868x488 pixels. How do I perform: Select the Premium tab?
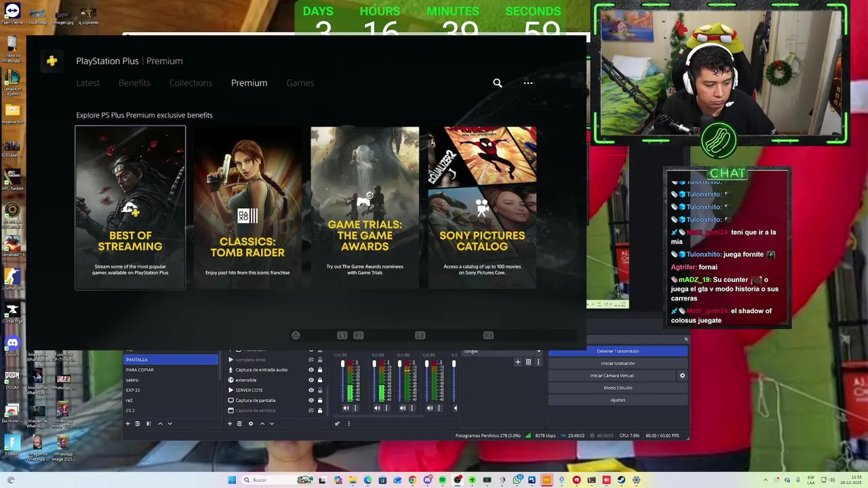[x=249, y=83]
